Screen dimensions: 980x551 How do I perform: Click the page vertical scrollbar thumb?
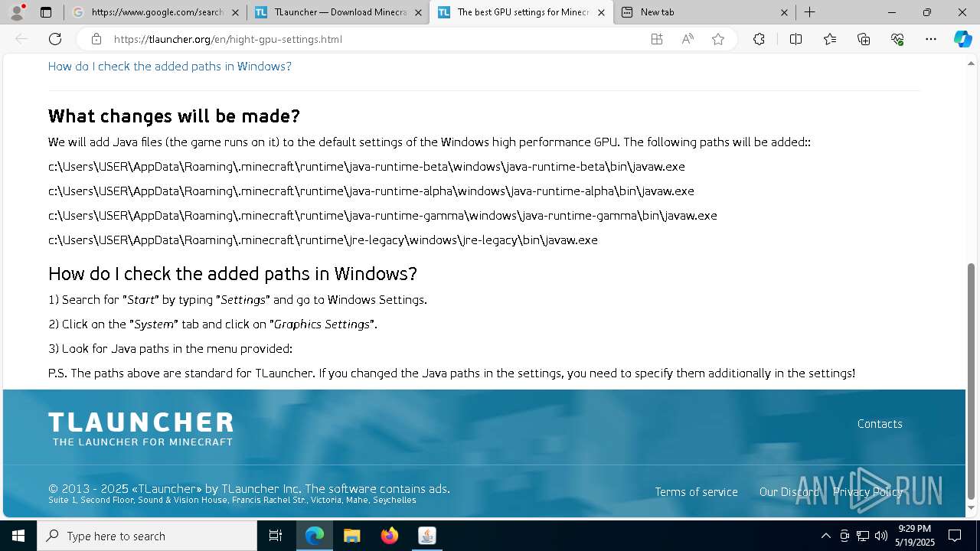click(972, 380)
